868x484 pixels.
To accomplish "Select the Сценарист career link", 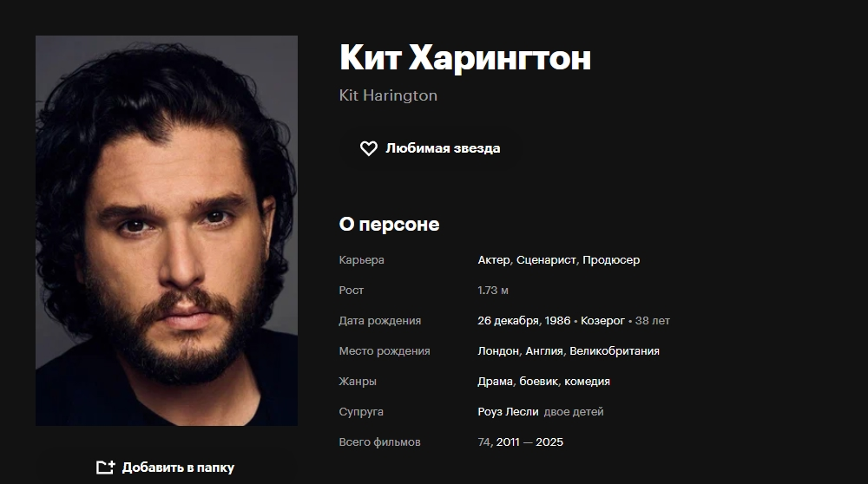I will pos(546,260).
